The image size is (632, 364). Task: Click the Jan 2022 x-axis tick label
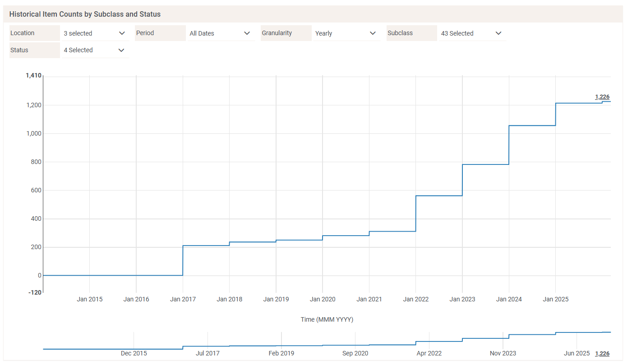[x=415, y=299]
